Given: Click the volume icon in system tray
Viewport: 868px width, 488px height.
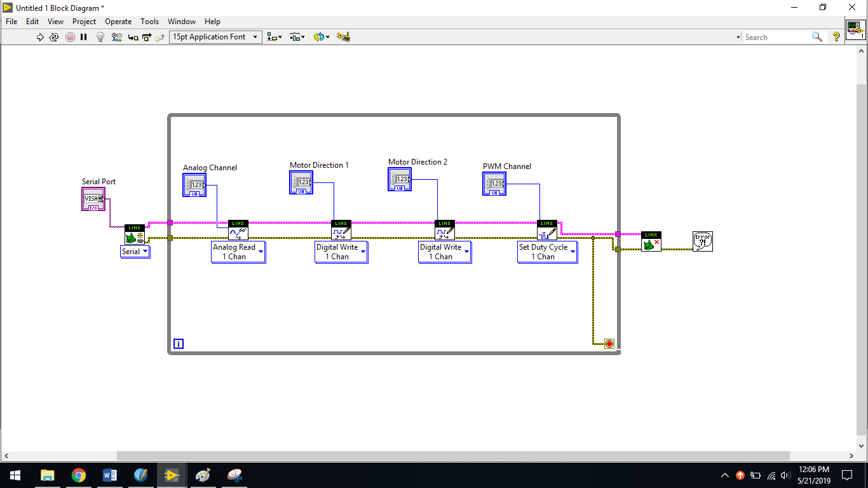Looking at the screenshot, I should click(785, 475).
